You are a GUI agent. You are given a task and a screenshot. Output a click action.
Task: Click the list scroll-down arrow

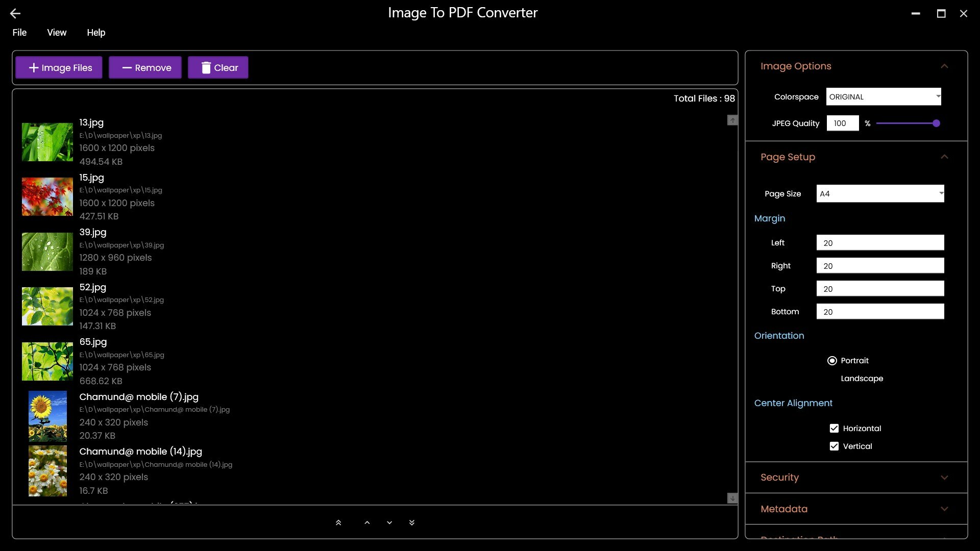coord(732,498)
